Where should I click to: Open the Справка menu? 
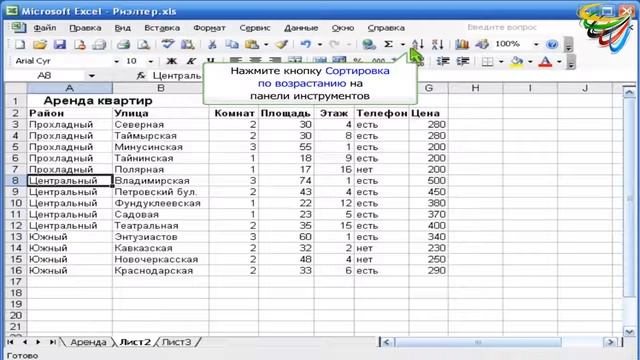coord(386,28)
